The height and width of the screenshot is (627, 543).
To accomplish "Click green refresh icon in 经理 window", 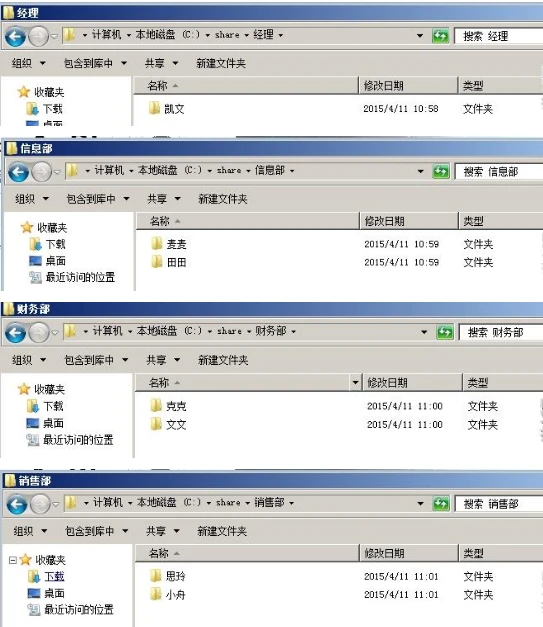I will coord(440,36).
